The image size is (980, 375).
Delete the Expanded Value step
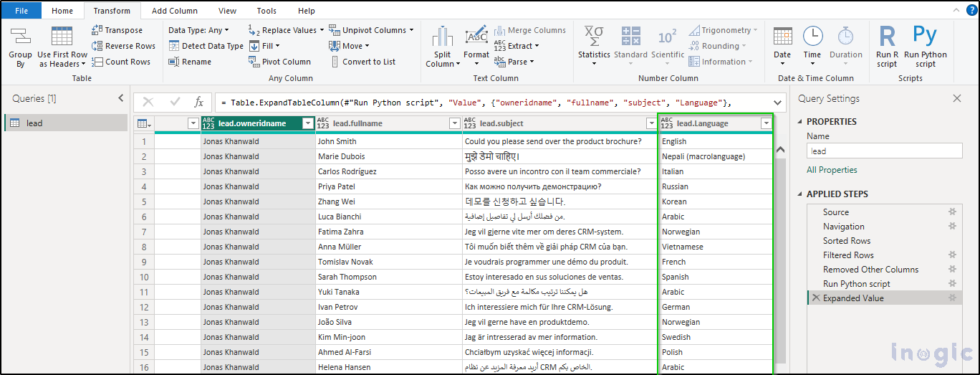coord(815,298)
